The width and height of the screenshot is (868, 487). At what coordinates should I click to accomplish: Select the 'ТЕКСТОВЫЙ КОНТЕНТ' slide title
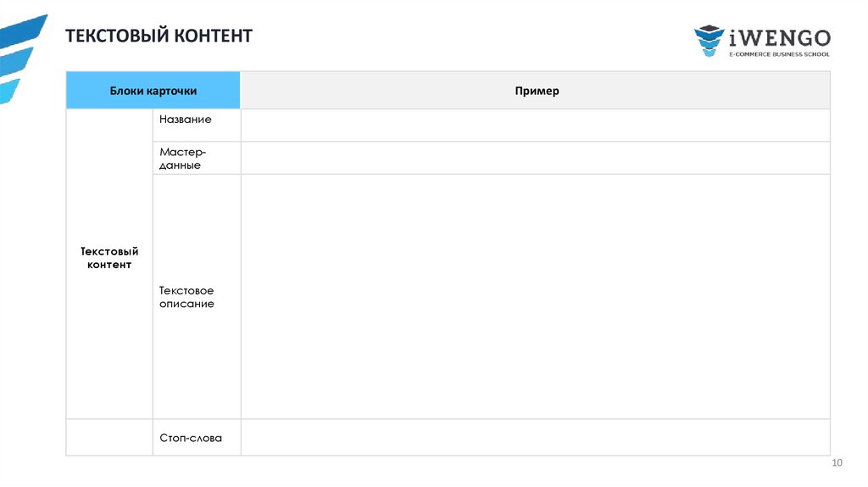click(159, 36)
